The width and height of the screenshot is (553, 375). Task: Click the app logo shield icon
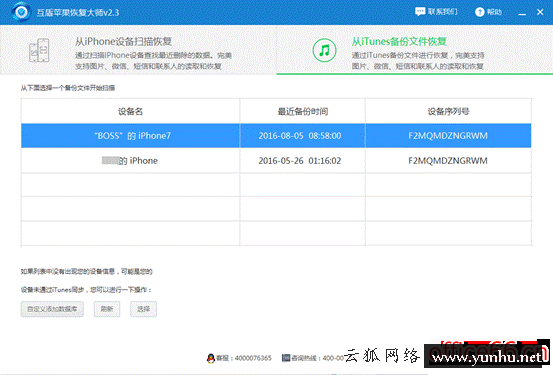point(21,12)
